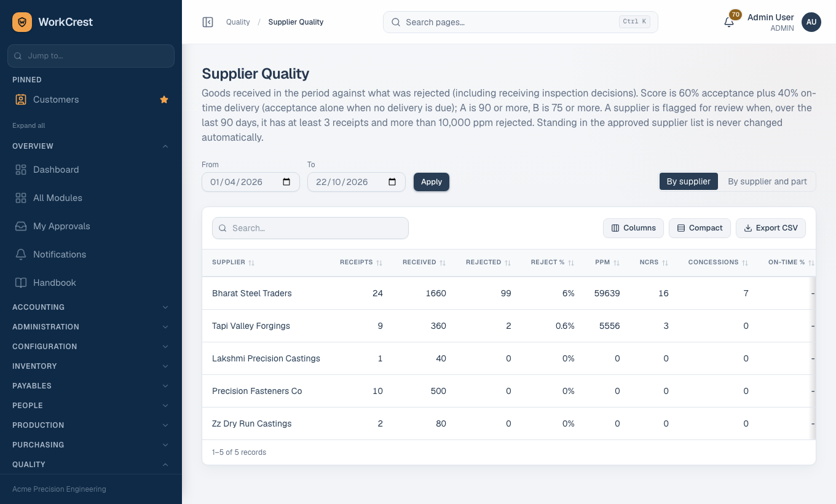
Task: Click Quality breadcrumb link
Action: tap(238, 22)
